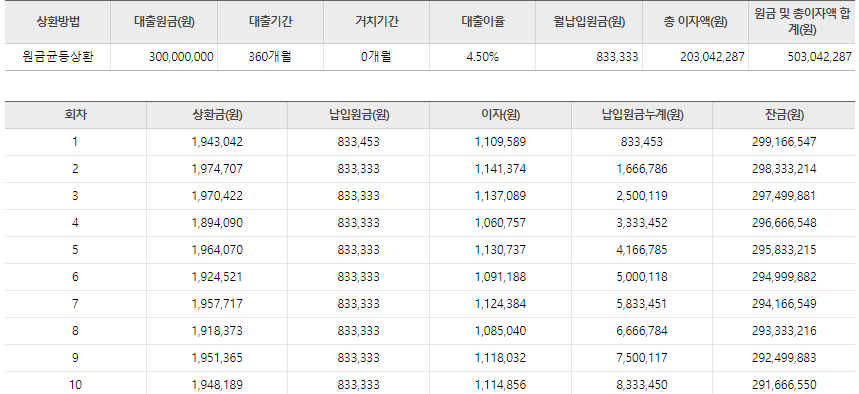
Task: Select the loan principal 300,000,000
Action: [x=181, y=57]
